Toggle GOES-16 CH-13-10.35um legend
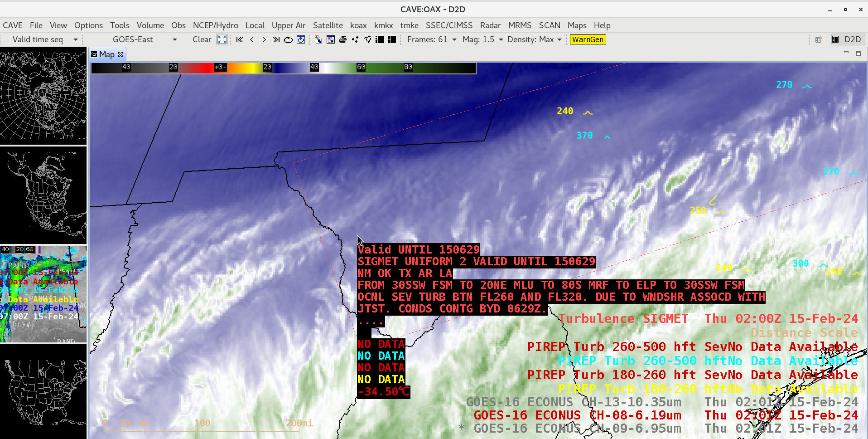Viewport: 868px width, 439px height. (x=662, y=402)
